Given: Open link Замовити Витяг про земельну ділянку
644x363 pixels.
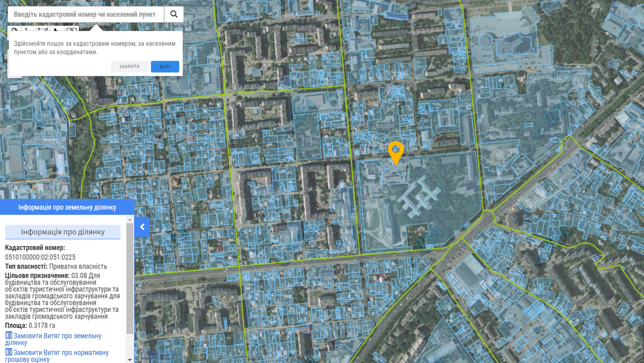Looking at the screenshot, I should pyautogui.click(x=53, y=339).
